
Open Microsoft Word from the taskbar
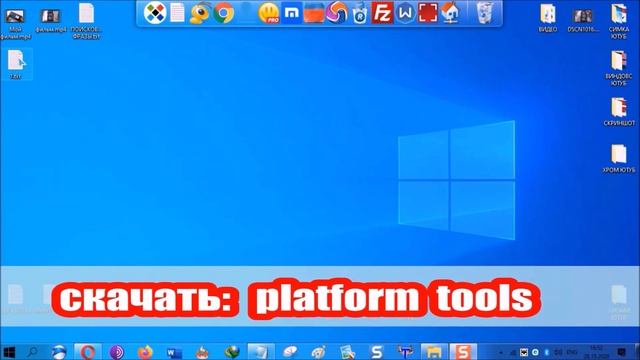174,352
